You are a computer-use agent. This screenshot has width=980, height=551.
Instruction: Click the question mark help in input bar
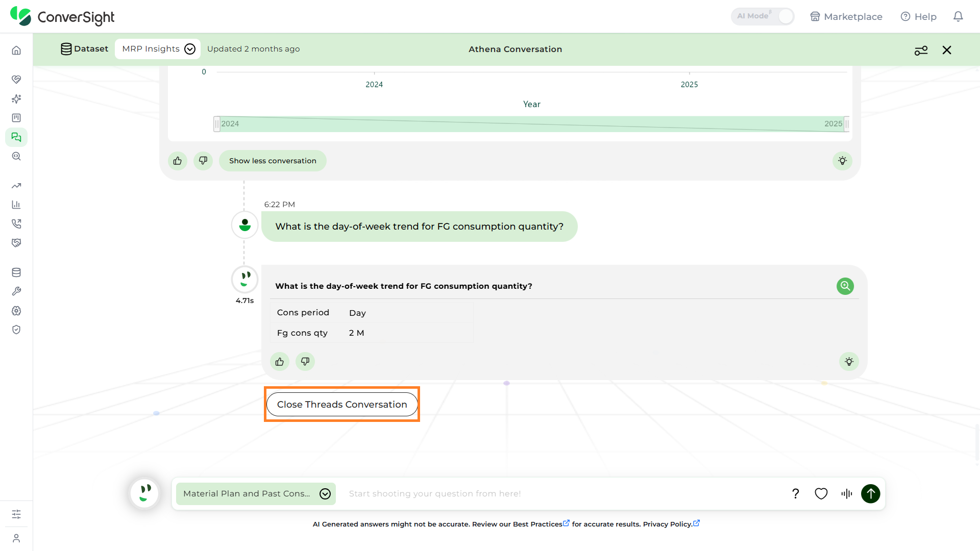[x=795, y=493]
